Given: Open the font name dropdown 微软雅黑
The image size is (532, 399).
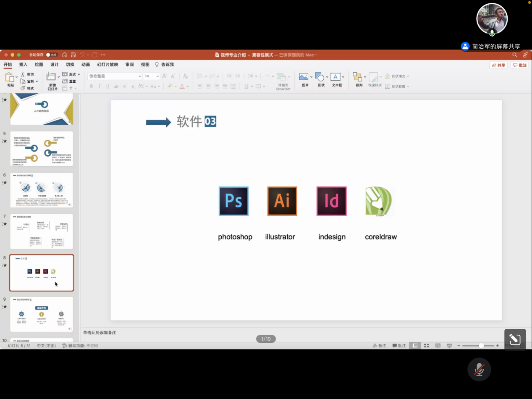Looking at the screenshot, I should pos(115,76).
